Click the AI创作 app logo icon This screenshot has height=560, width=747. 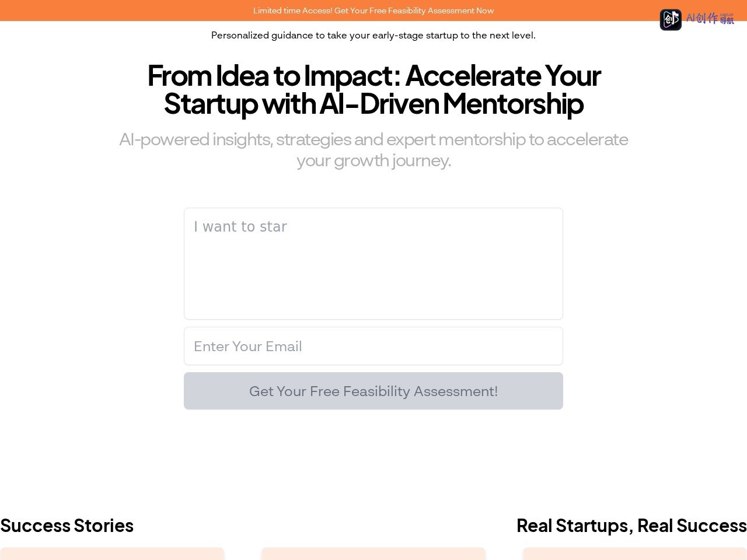click(x=671, y=20)
